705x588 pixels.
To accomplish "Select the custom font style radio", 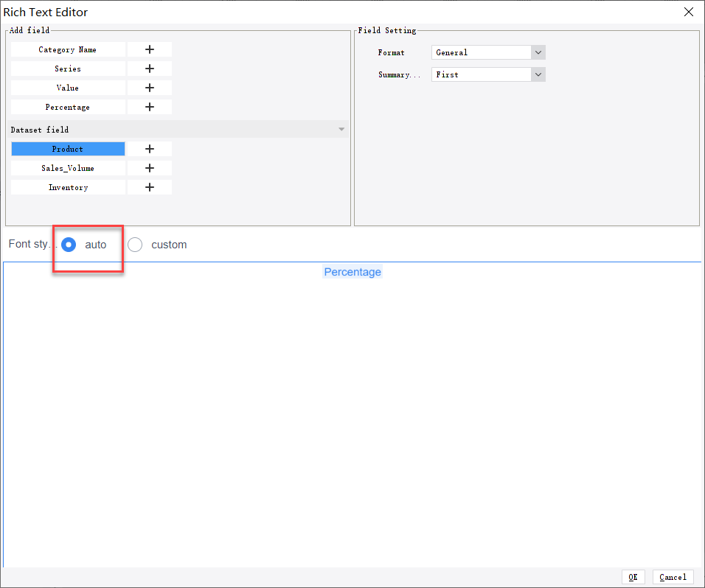I will coord(135,245).
